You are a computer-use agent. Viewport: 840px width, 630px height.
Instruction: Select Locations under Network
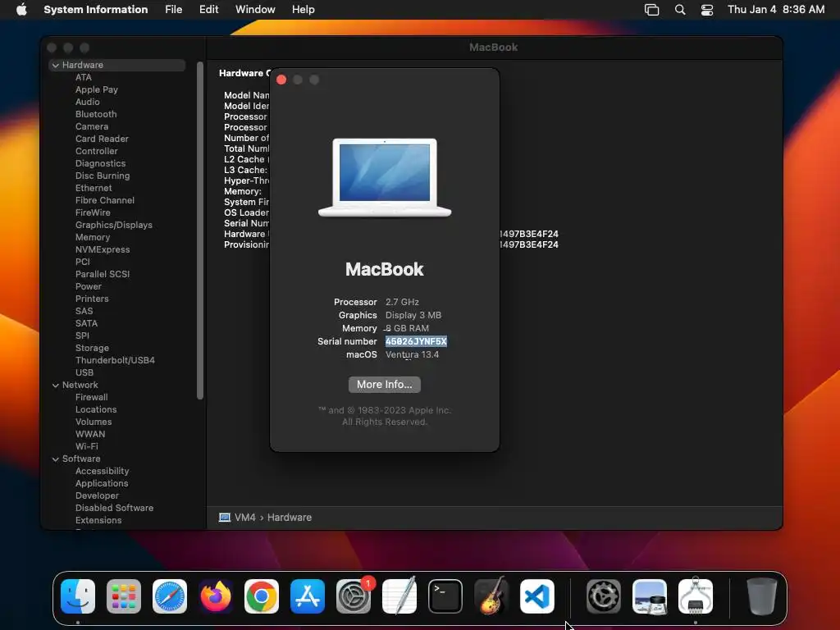coord(96,410)
